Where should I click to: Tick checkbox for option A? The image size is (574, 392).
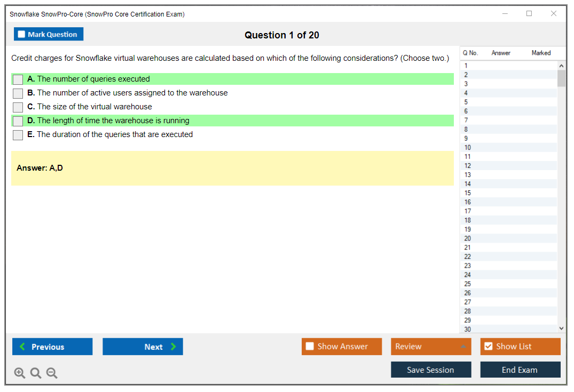[x=18, y=79]
